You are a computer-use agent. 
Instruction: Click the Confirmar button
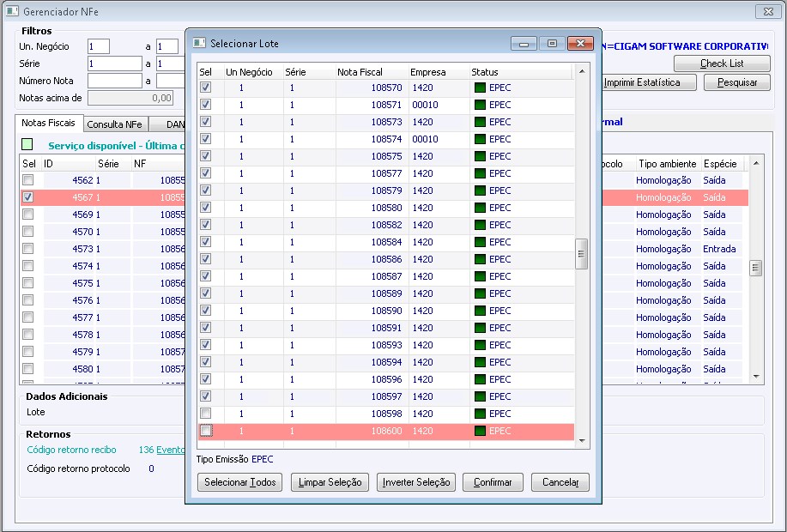pyautogui.click(x=493, y=482)
